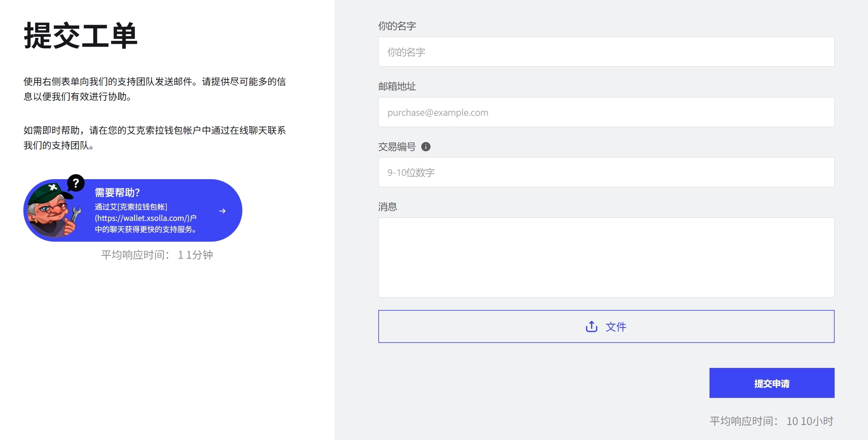
Task: Click the transaction ID info icon
Action: 426,147
